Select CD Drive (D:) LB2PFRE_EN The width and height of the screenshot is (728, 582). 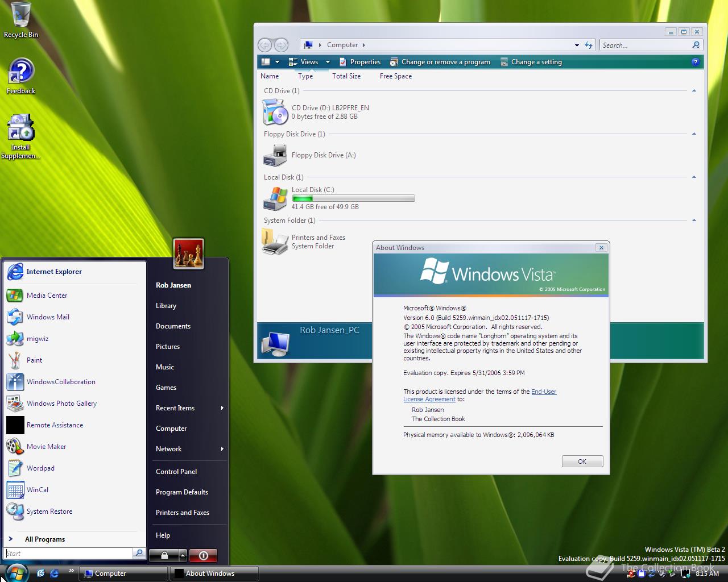(316, 112)
